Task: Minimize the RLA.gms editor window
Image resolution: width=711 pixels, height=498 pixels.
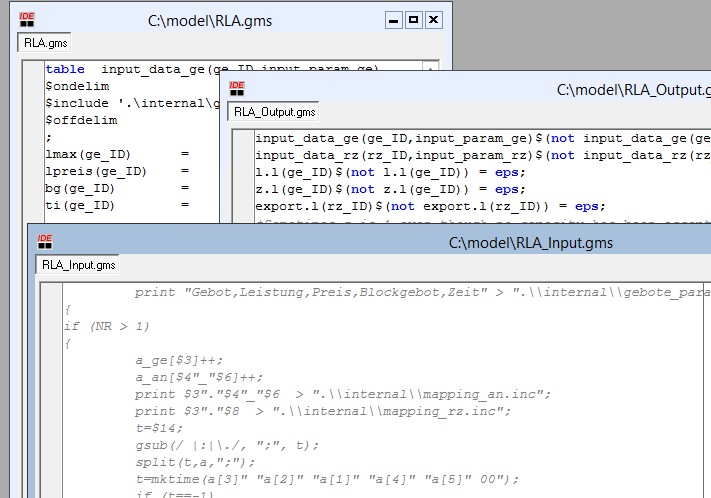Action: pos(394,19)
